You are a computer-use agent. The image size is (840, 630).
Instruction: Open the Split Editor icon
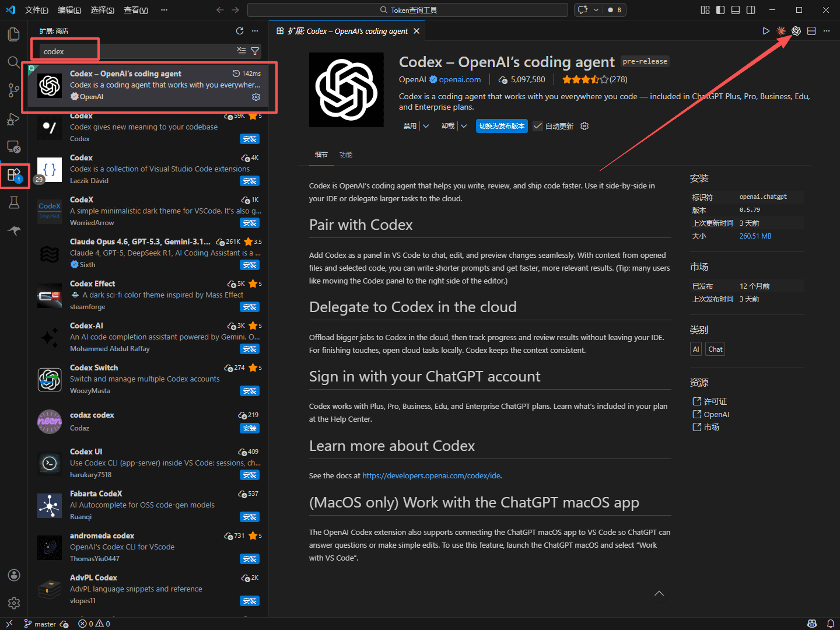point(811,31)
